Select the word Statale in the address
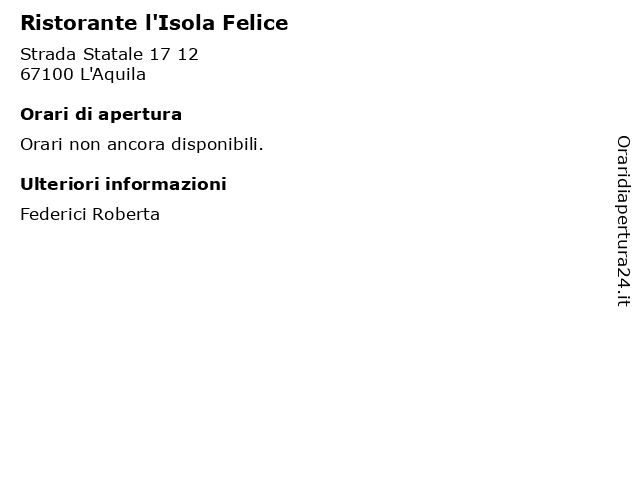The width and height of the screenshot is (640, 480). pyautogui.click(x=113, y=54)
